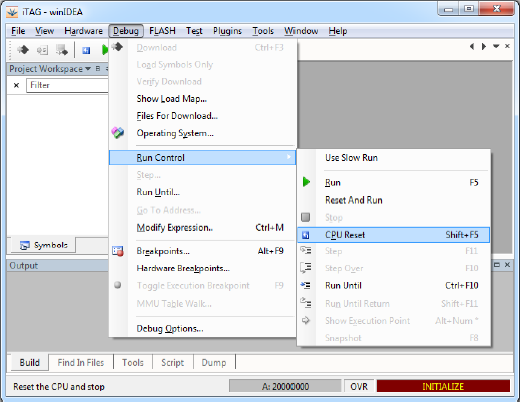The width and height of the screenshot is (520, 403).
Task: Clear the Project Workspace filter
Action: tap(16, 85)
